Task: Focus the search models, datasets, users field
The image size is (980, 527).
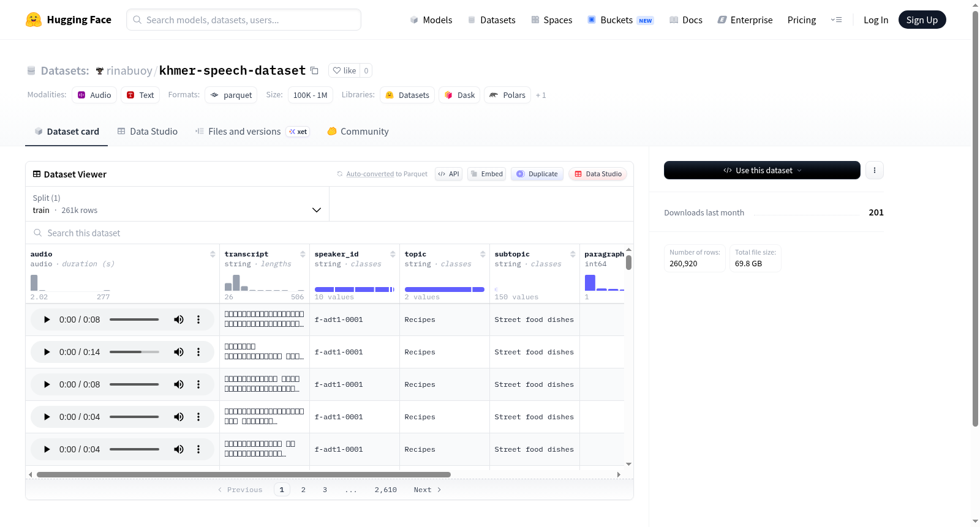Action: tap(244, 20)
